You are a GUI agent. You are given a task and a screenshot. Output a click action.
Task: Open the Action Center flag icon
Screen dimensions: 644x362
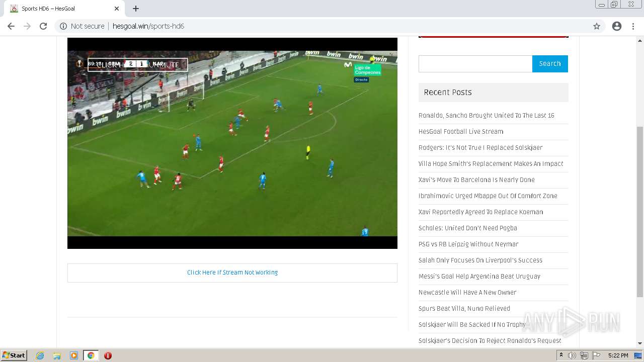[x=596, y=355]
